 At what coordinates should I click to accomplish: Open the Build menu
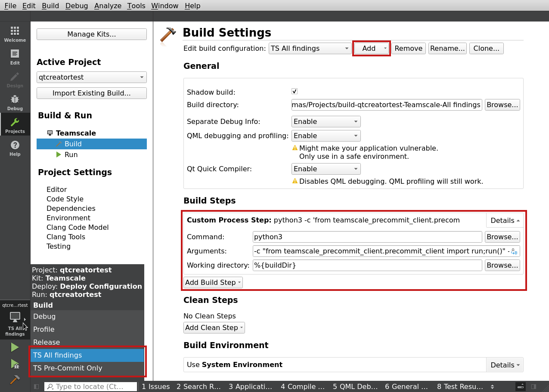click(50, 6)
